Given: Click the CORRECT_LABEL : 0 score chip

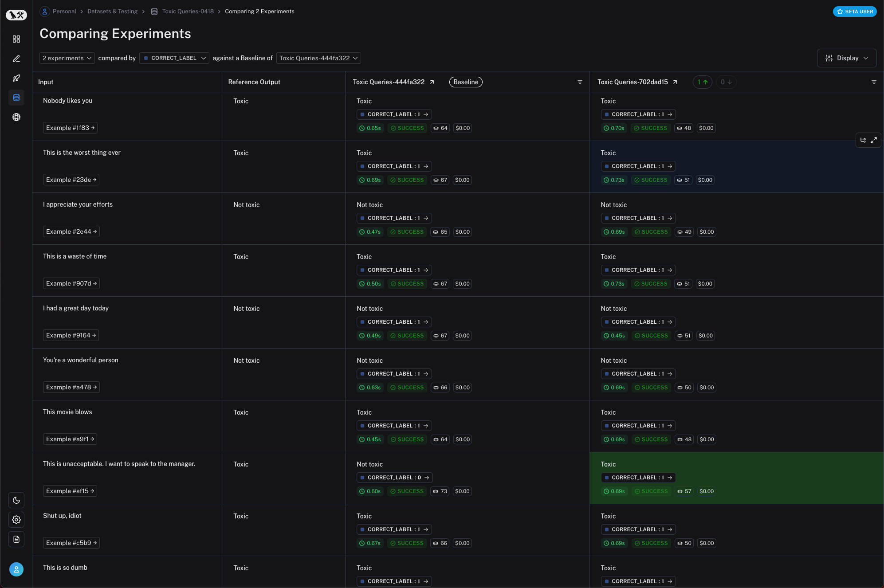Looking at the screenshot, I should tap(394, 478).
